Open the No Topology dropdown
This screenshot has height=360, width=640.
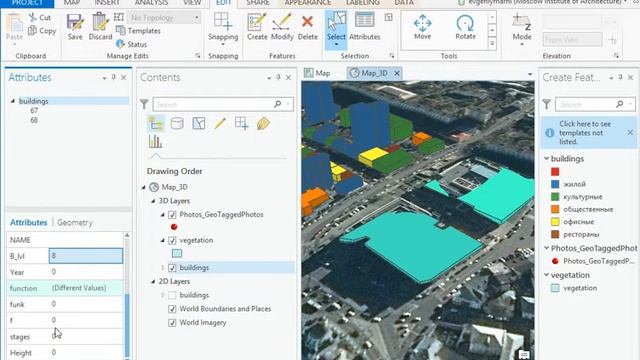(x=164, y=18)
